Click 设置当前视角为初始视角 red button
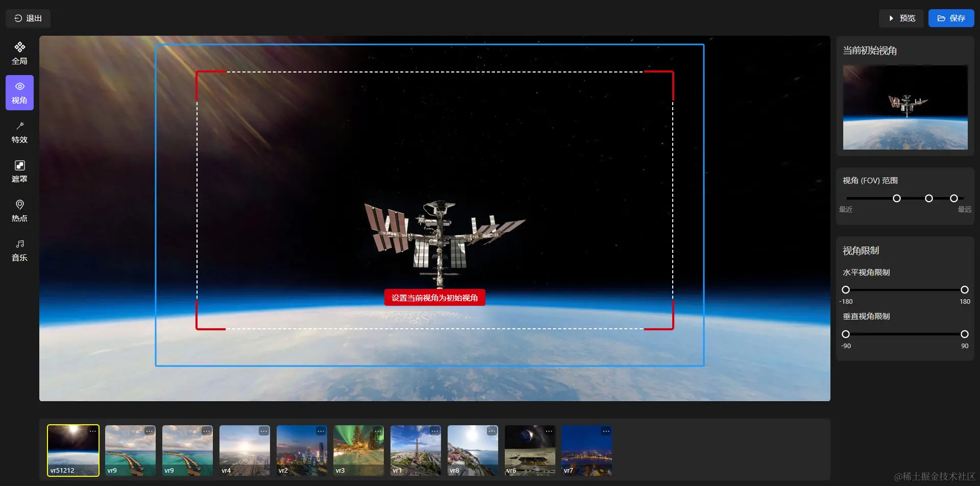The height and width of the screenshot is (486, 980). (434, 298)
